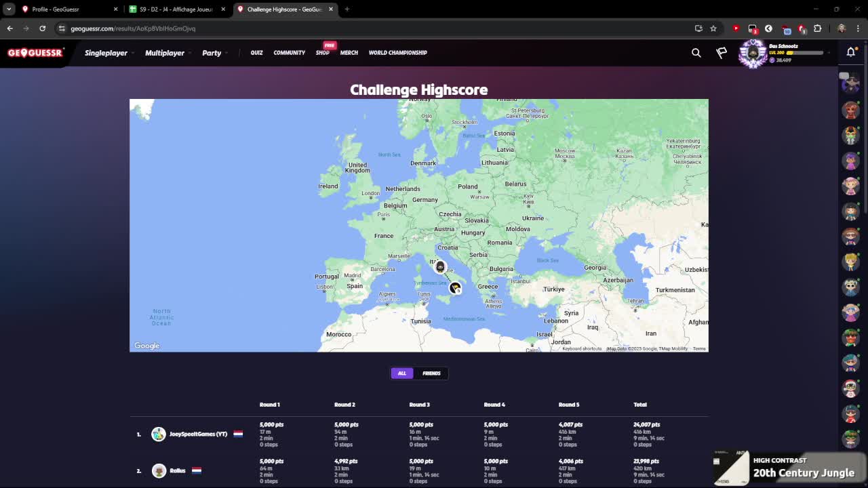Image resolution: width=868 pixels, height=488 pixels.
Task: Open the notifications bell
Action: (x=851, y=52)
